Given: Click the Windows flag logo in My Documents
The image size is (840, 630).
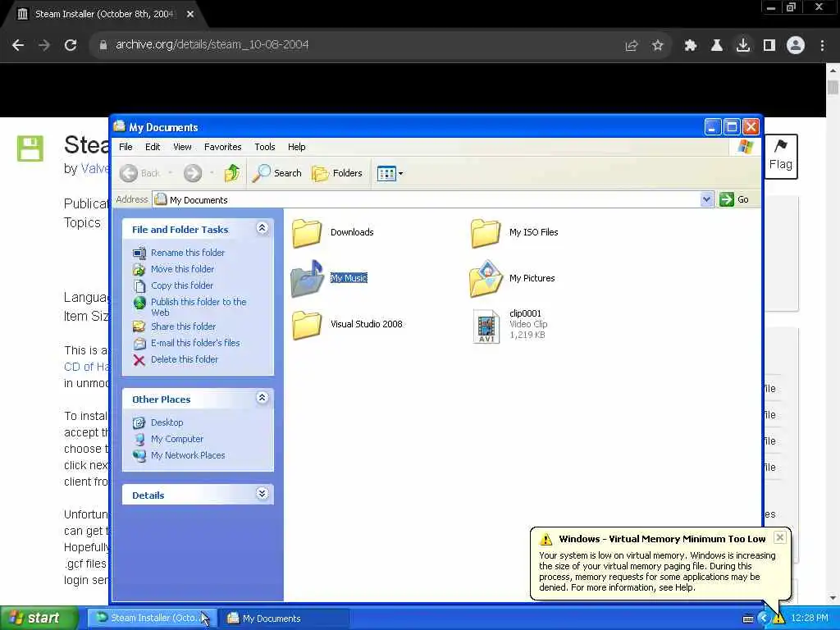Looking at the screenshot, I should (x=745, y=147).
